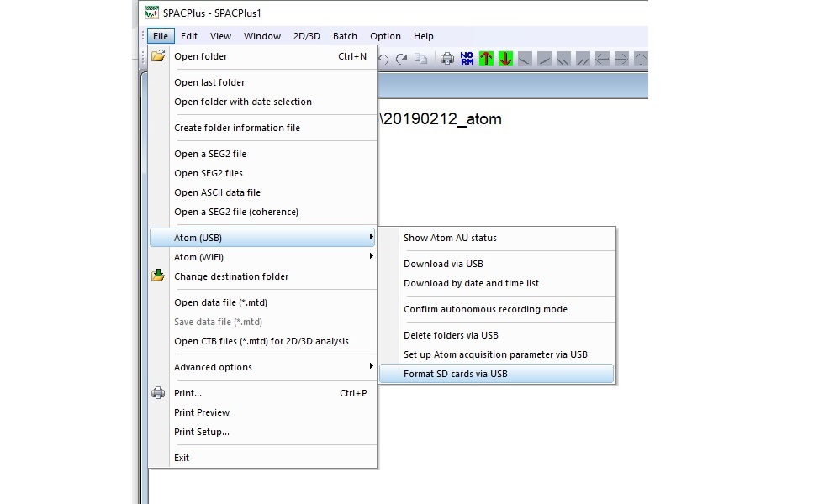
Task: Open the Batch menu
Action: point(345,36)
